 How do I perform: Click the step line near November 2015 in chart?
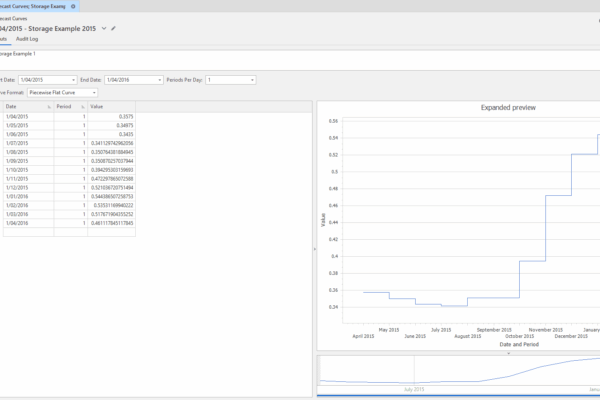(x=546, y=228)
